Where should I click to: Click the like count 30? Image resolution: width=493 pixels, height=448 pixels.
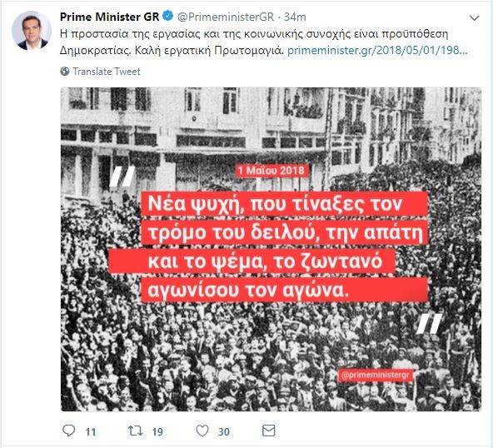click(x=224, y=432)
